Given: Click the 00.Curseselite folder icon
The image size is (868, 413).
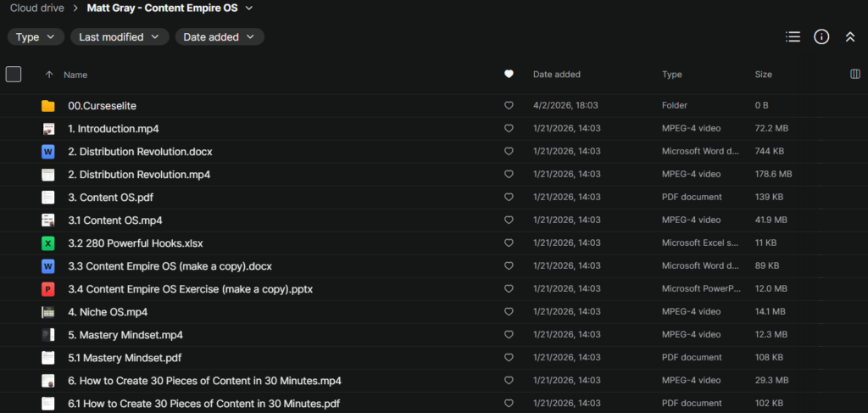Looking at the screenshot, I should [48, 106].
